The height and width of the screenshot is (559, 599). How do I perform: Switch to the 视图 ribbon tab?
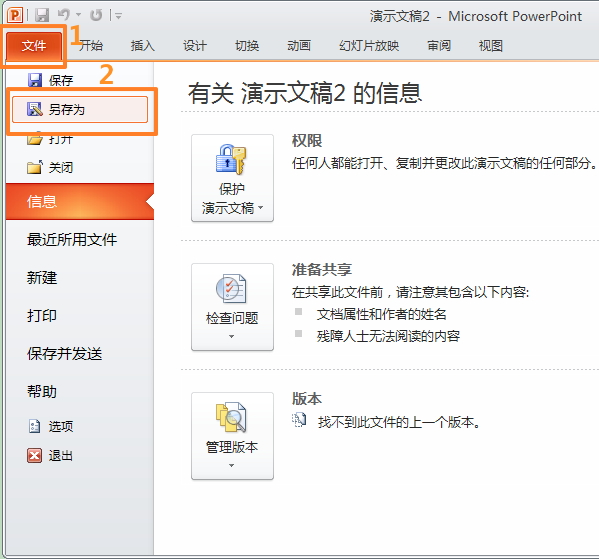click(491, 46)
